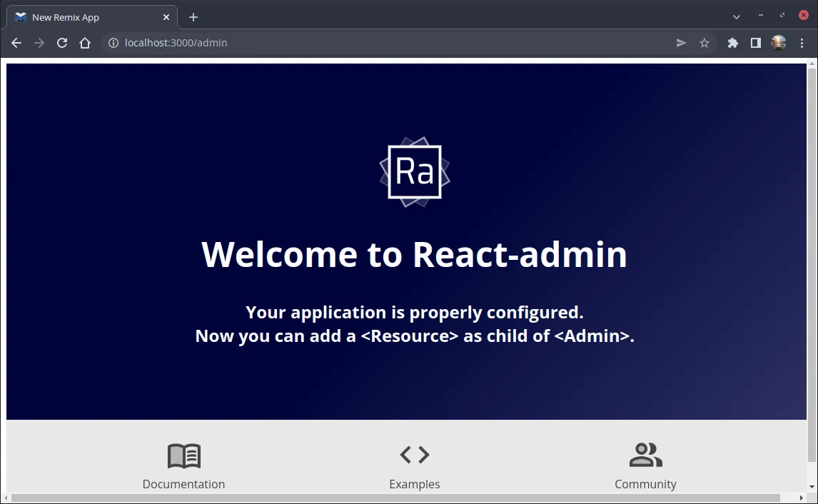The width and height of the screenshot is (818, 504).
Task: Click the side panel icon
Action: pyautogui.click(x=756, y=43)
